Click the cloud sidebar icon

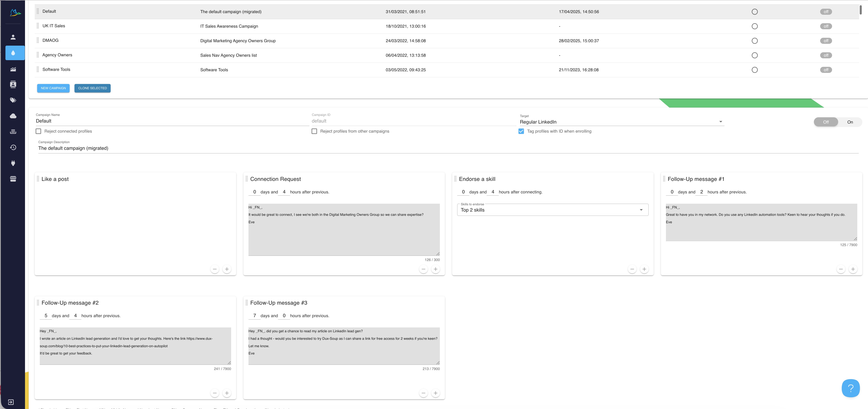pos(13,116)
